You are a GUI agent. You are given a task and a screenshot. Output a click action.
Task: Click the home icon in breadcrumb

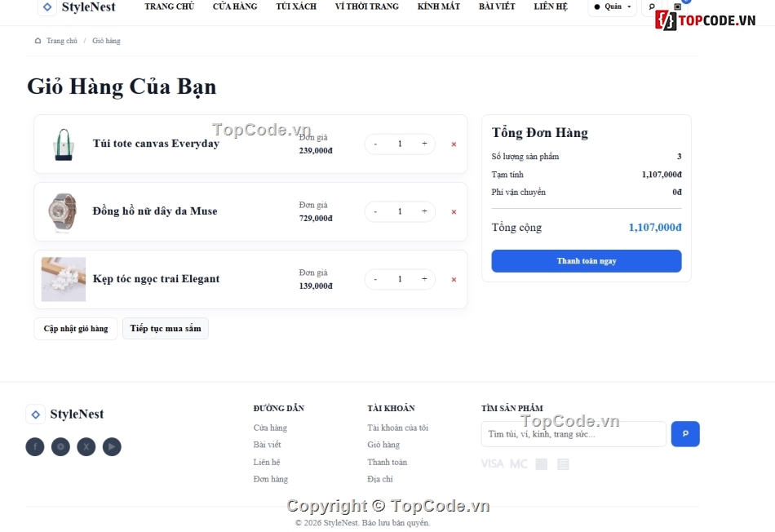point(38,41)
